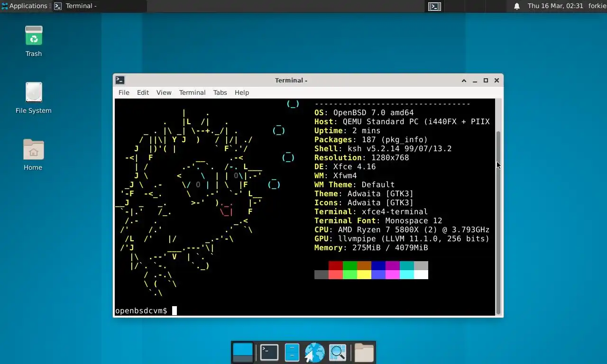607x364 pixels.
Task: Launch Web Browser globe icon from the dock
Action: coord(314,353)
